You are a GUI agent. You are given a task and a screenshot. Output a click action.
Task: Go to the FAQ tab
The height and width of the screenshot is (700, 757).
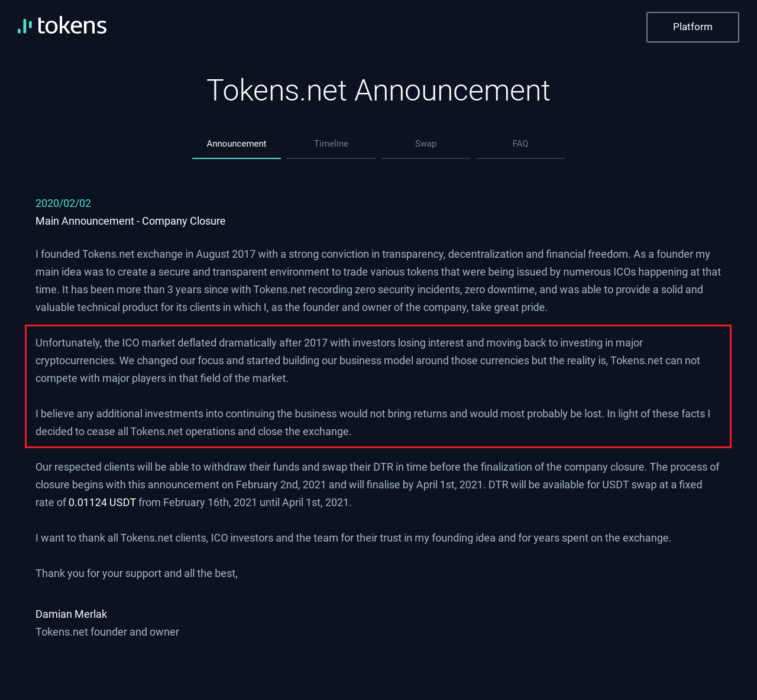click(520, 144)
